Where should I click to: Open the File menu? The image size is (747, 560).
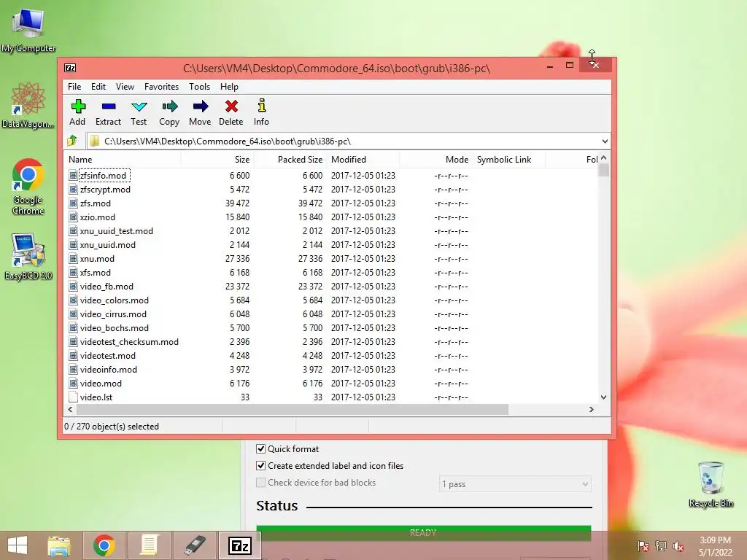[x=74, y=87]
